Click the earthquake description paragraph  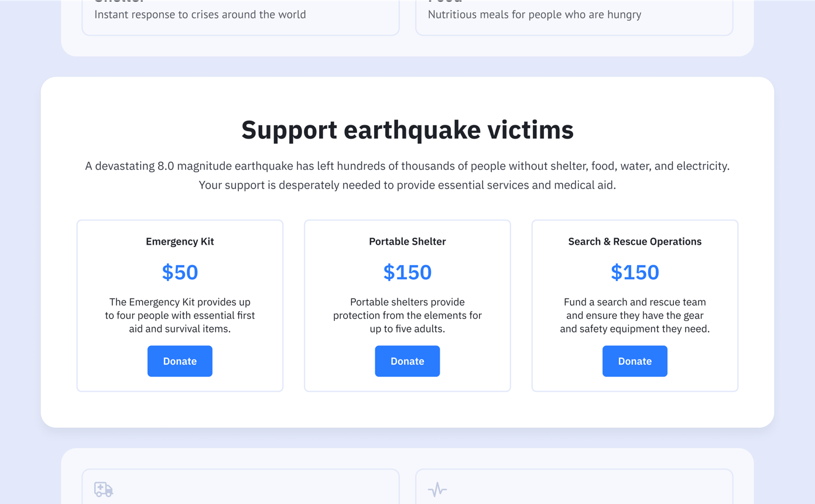pyautogui.click(x=407, y=175)
